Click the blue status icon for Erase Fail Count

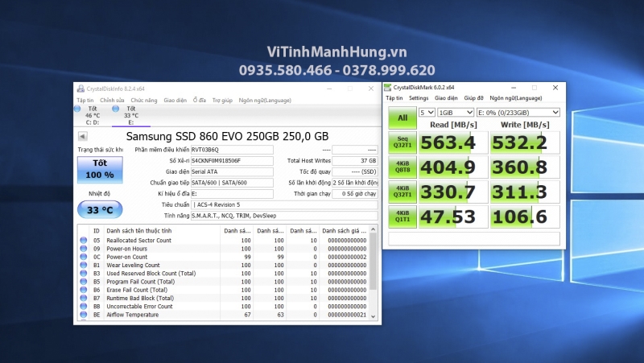pyautogui.click(x=84, y=290)
